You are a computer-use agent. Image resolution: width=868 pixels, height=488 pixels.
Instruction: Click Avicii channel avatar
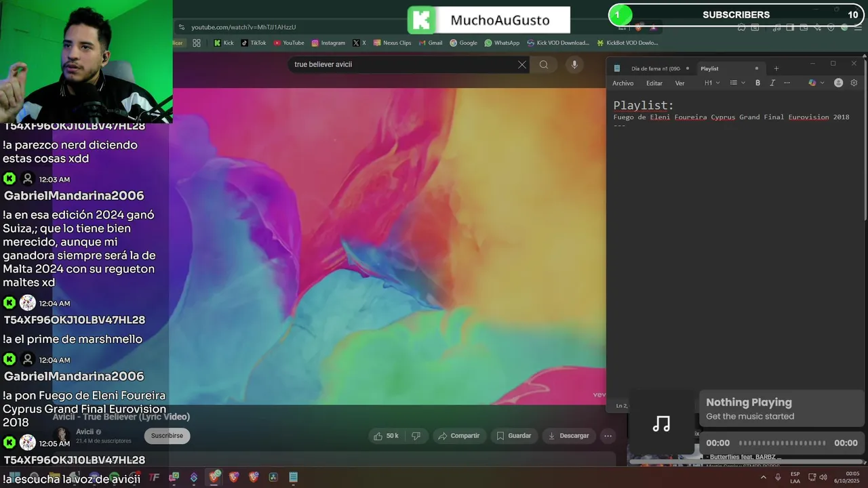pyautogui.click(x=62, y=435)
